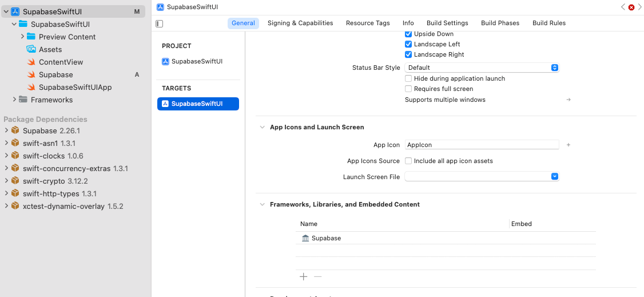Viewport: 644px width, 297px height.
Task: Open ContentView in the navigator
Action: [x=61, y=62]
